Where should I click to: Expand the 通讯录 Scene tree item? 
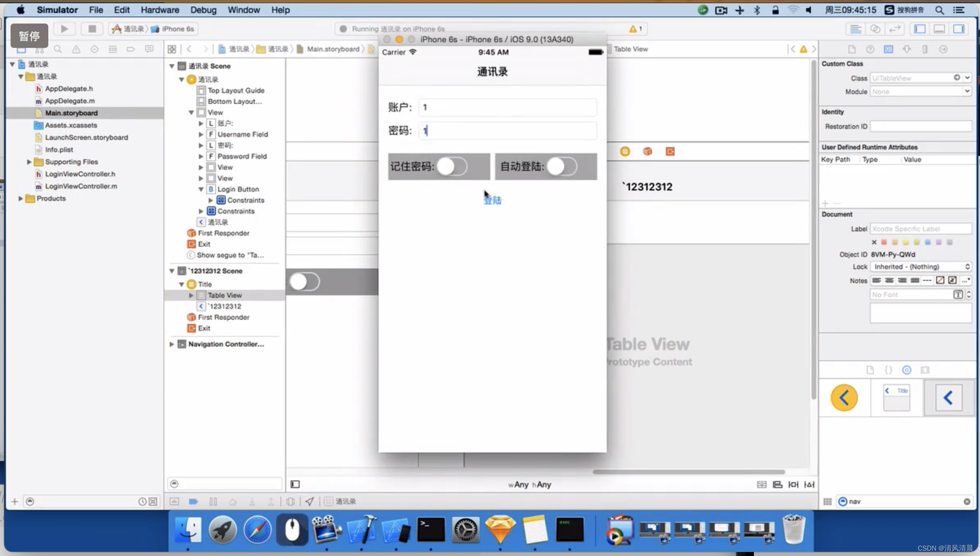coord(172,65)
